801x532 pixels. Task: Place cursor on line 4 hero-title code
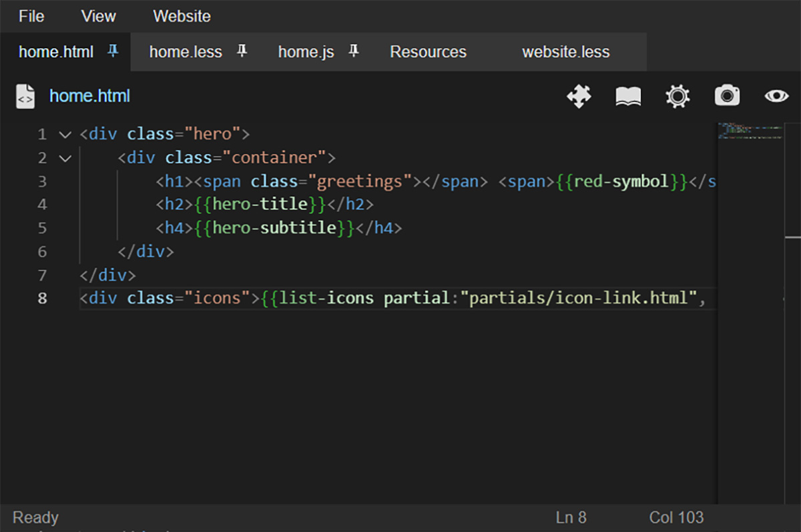click(260, 204)
